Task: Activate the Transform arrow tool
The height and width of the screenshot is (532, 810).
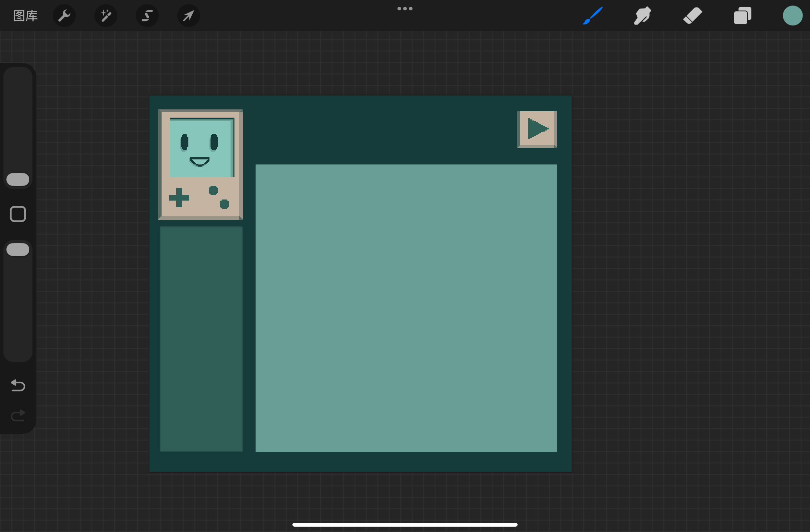Action: tap(189, 16)
